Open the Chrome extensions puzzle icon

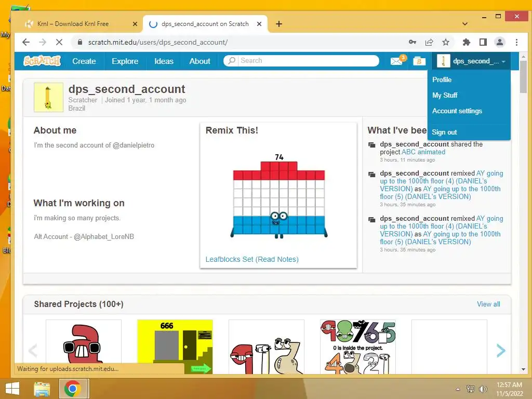coord(467,42)
